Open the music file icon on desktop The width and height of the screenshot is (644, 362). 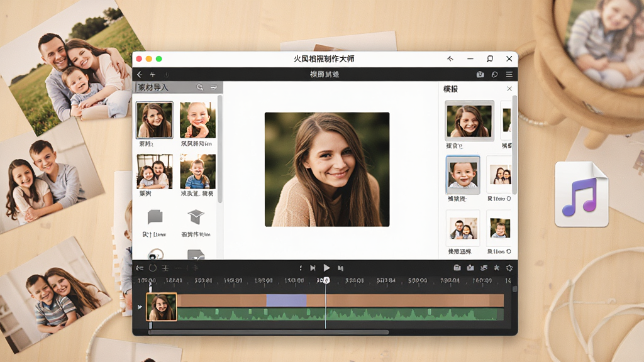[582, 194]
